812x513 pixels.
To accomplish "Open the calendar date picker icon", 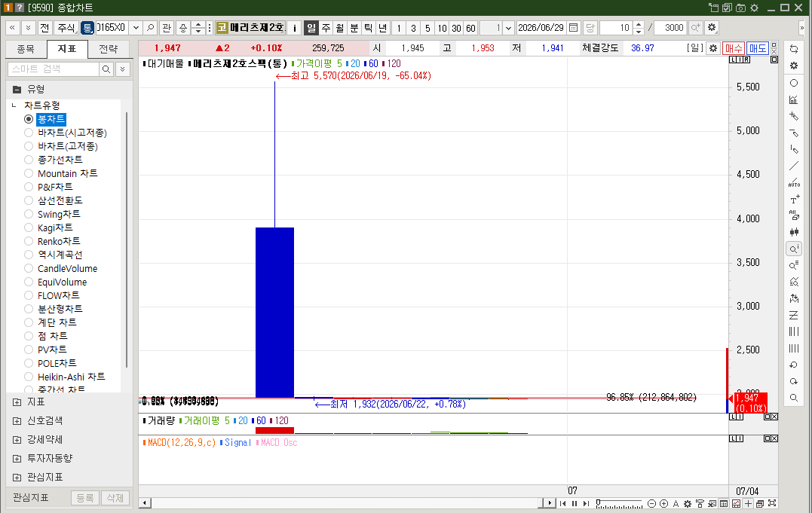I will [573, 27].
